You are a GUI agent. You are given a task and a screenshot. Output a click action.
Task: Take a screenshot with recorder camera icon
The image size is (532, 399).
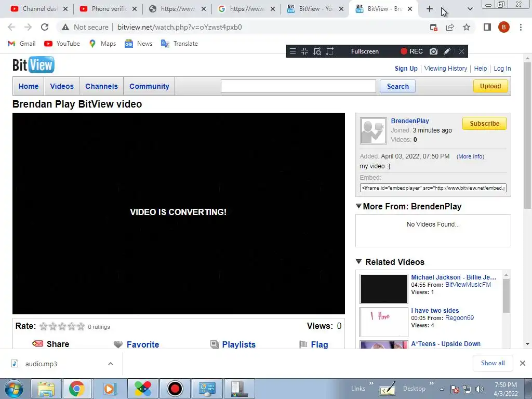[x=433, y=51]
